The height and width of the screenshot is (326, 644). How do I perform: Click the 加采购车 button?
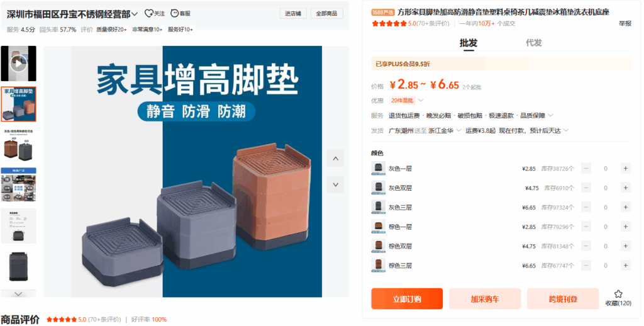[x=485, y=299]
